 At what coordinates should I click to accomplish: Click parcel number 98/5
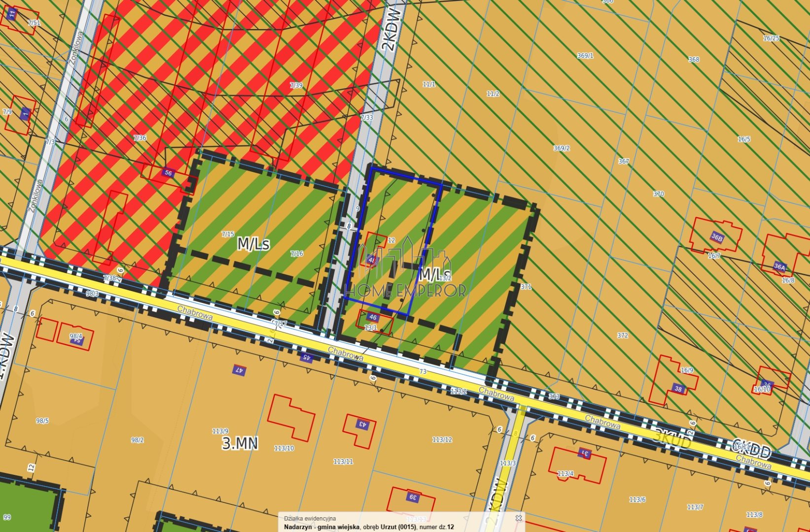pos(42,421)
